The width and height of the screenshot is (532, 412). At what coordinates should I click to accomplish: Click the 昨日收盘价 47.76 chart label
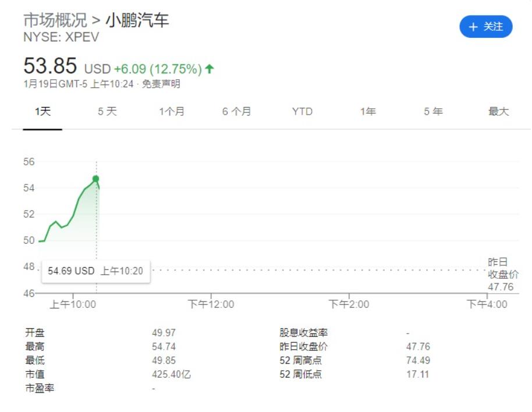[503, 274]
